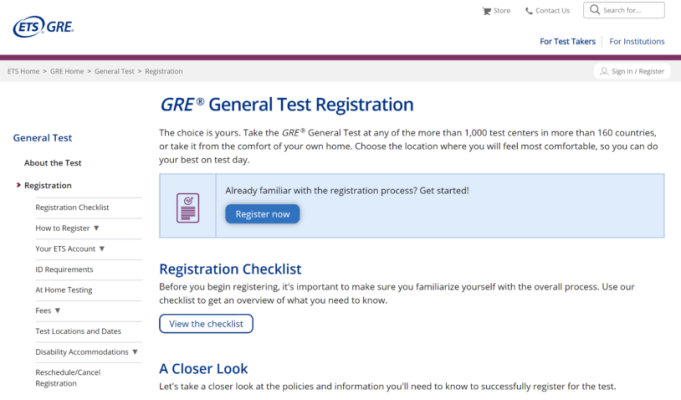The width and height of the screenshot is (681, 400).
Task: Click the search magnifying glass icon
Action: (x=594, y=11)
